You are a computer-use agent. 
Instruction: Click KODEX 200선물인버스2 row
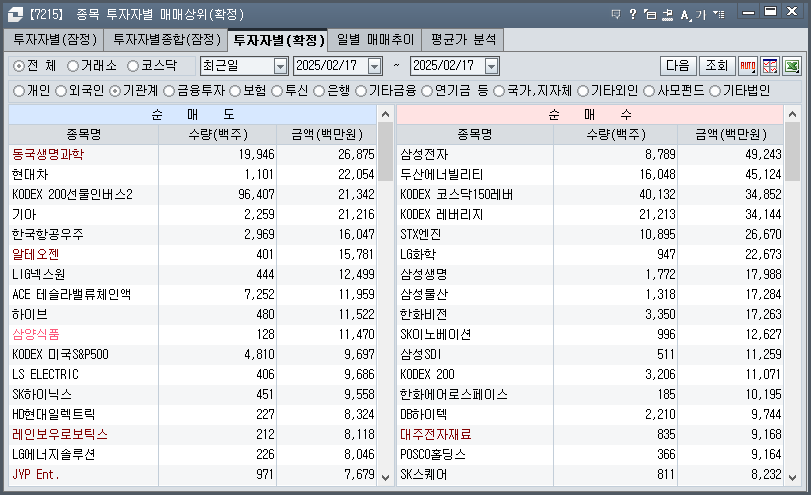(193, 194)
